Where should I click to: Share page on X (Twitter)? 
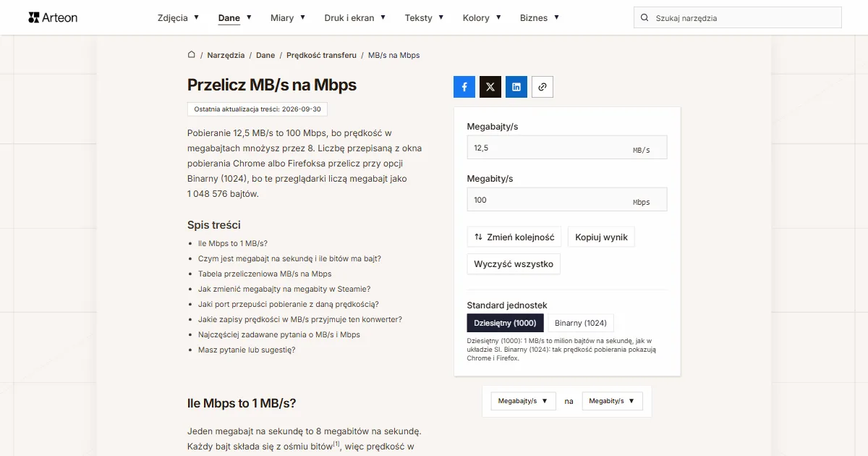(490, 87)
